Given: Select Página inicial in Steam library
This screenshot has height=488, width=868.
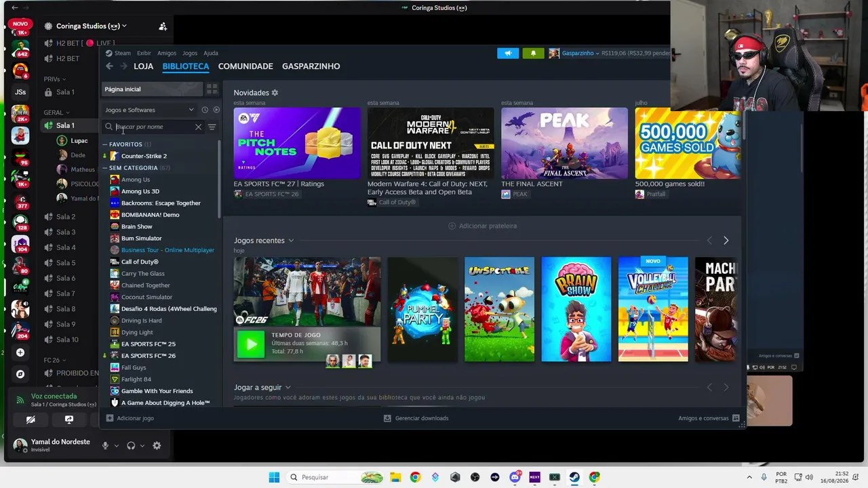Looking at the screenshot, I should tap(152, 89).
